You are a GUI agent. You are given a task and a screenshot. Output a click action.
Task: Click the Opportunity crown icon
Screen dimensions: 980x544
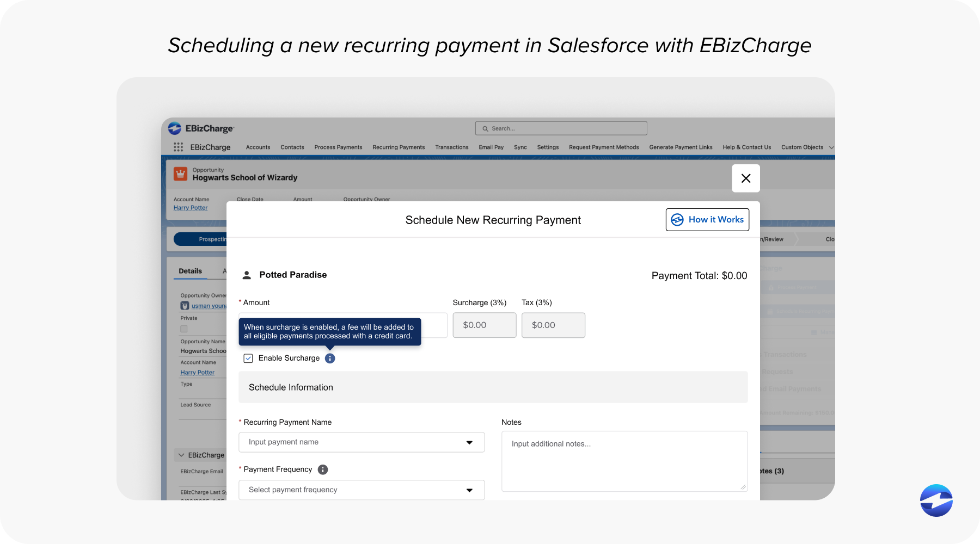[x=180, y=174]
